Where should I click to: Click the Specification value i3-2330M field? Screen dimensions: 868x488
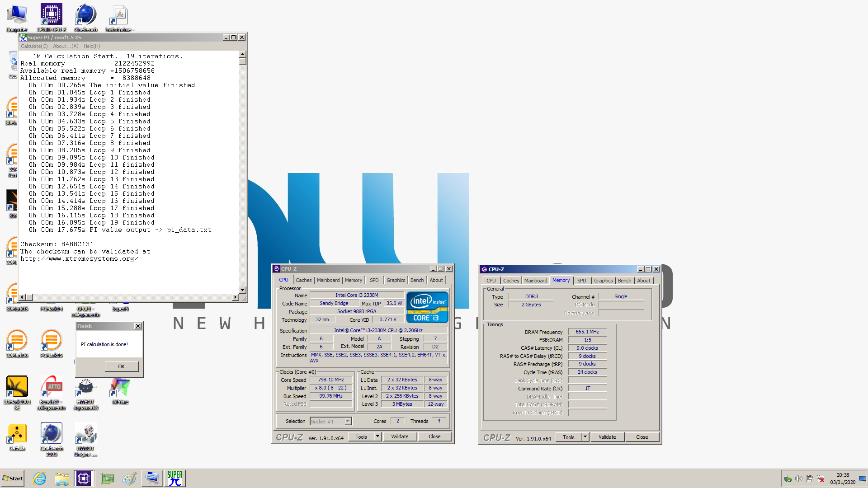click(378, 330)
